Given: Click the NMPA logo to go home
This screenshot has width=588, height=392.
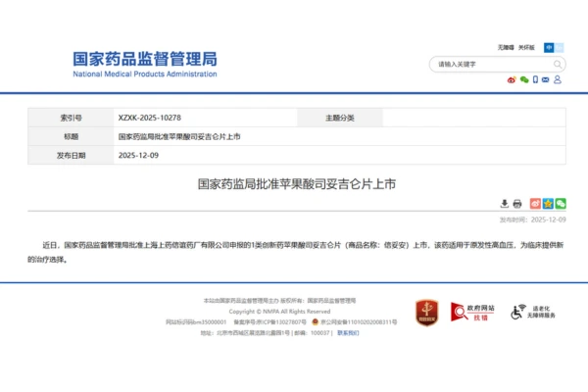Looking at the screenshot, I should click(144, 65).
